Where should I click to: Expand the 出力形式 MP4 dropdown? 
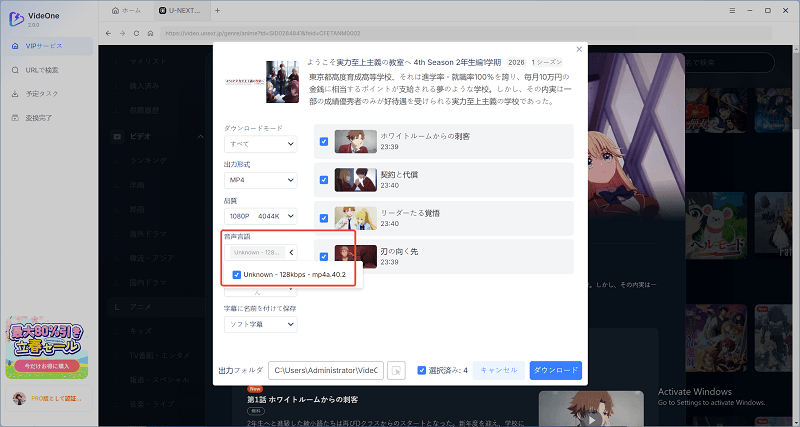[x=260, y=180]
